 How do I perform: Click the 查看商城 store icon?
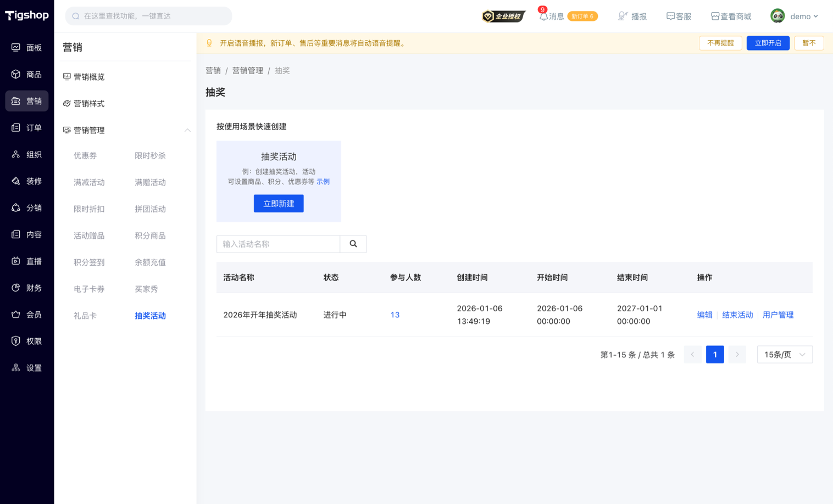click(715, 16)
